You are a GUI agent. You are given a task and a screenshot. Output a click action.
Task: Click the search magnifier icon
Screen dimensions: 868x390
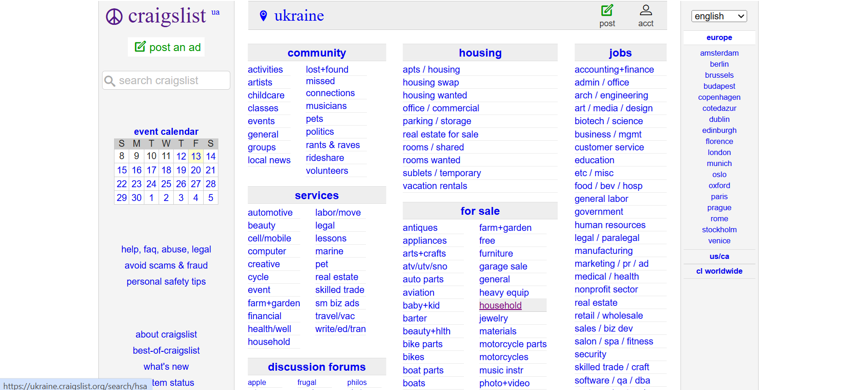(x=109, y=81)
